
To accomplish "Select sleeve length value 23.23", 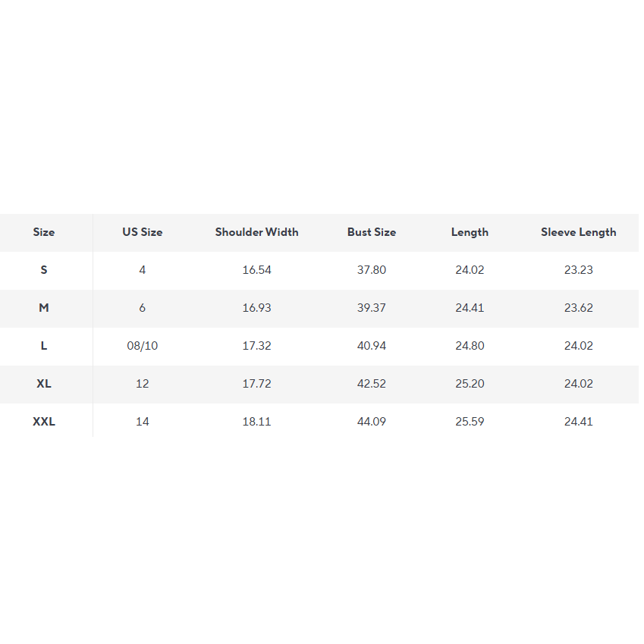I will tap(578, 270).
